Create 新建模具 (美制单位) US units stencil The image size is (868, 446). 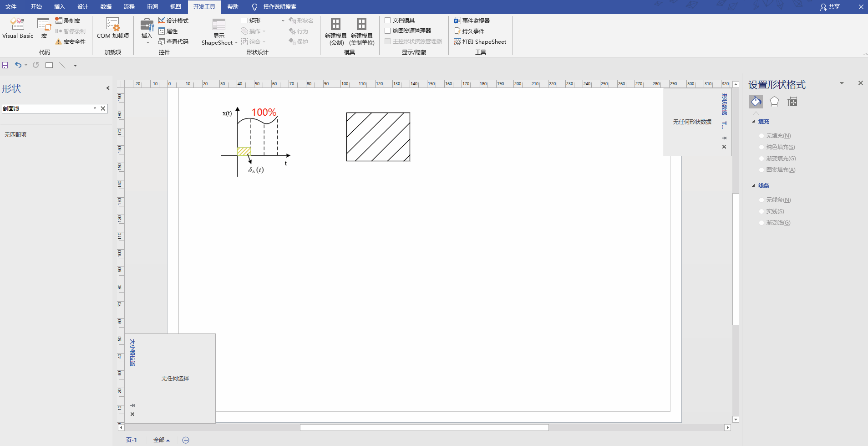pyautogui.click(x=362, y=32)
